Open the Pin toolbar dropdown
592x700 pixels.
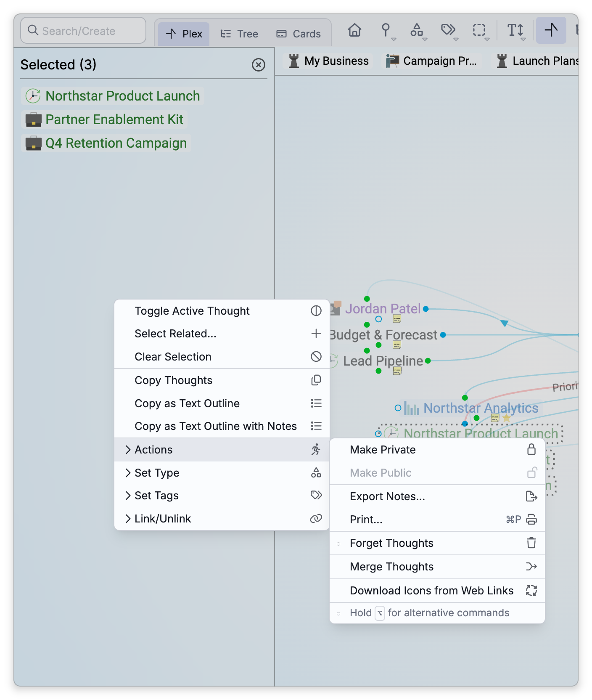click(x=387, y=31)
